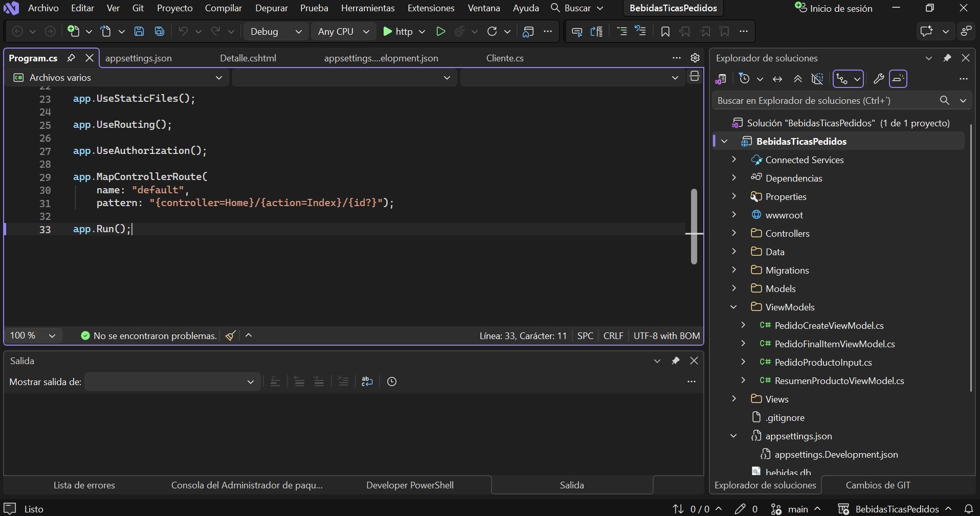Click the Save file toolbar icon
The image size is (980, 516).
[x=139, y=31]
